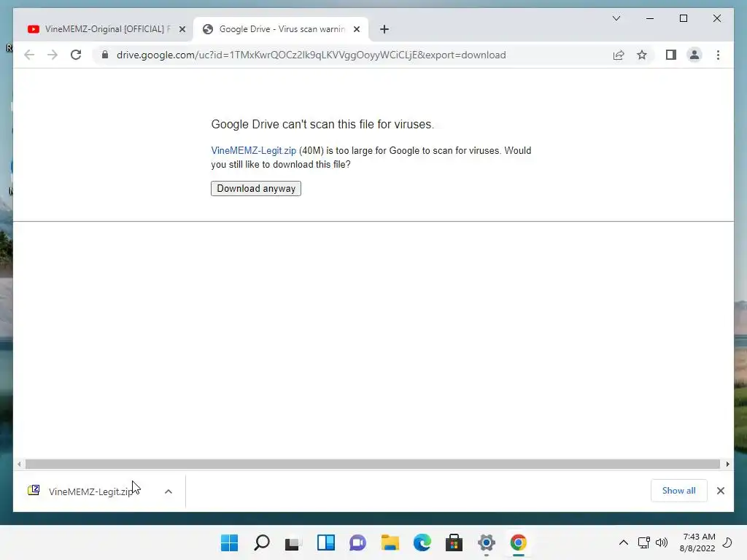Close the VineMEMZ-Original YouTube tab
Viewport: 747px width, 560px height.
point(182,29)
